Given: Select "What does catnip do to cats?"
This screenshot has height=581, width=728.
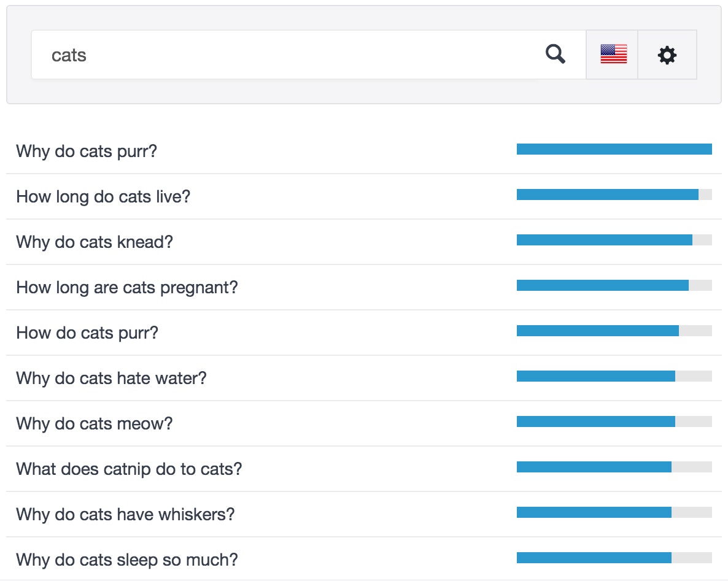Looking at the screenshot, I should click(x=129, y=469).
